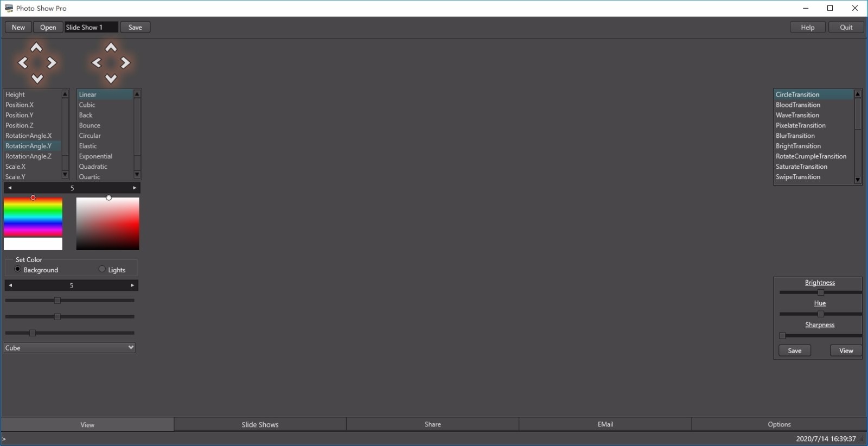Switch to the Slide Shows tab
This screenshot has width=868, height=446.
tap(260, 424)
